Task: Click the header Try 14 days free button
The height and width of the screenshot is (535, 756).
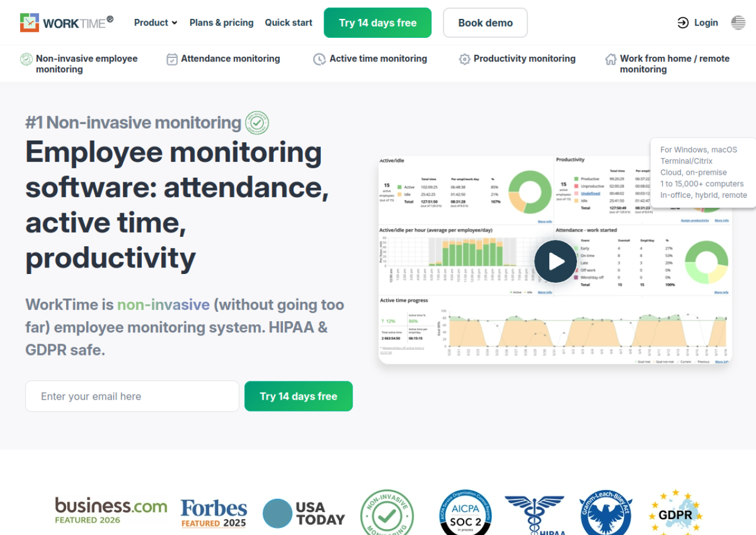Action: [x=377, y=23]
